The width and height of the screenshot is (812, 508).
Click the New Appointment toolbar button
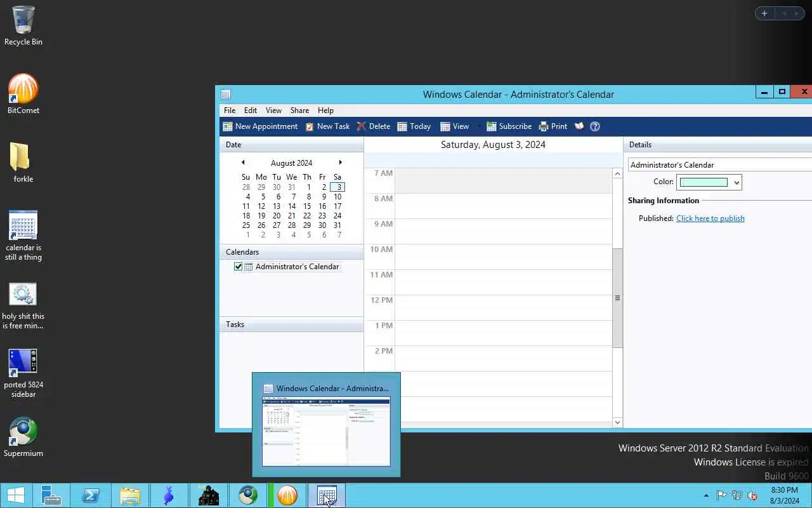point(260,126)
